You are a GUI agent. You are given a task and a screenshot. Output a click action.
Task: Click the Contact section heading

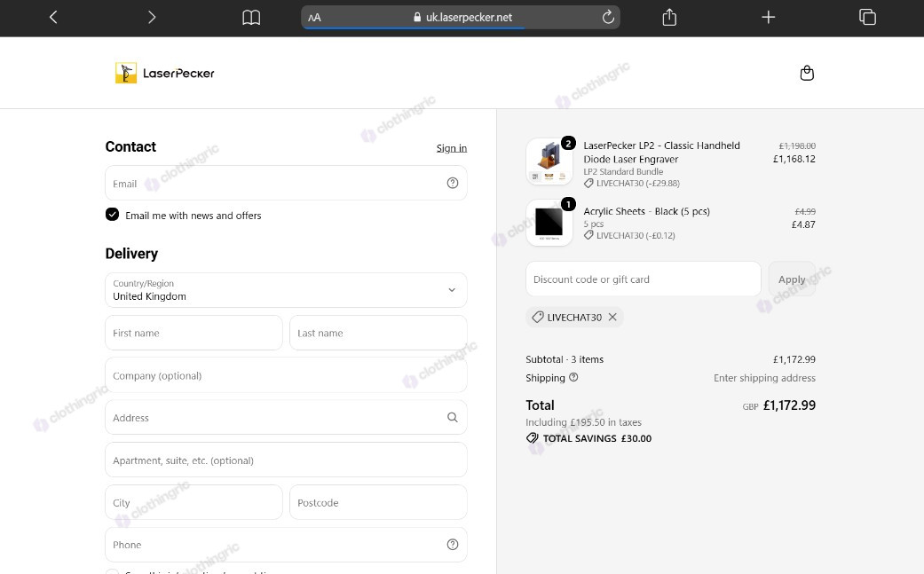(x=130, y=146)
